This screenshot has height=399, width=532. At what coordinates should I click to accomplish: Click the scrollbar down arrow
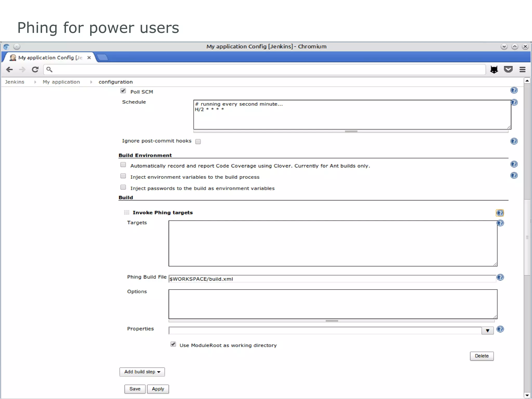pos(527,396)
